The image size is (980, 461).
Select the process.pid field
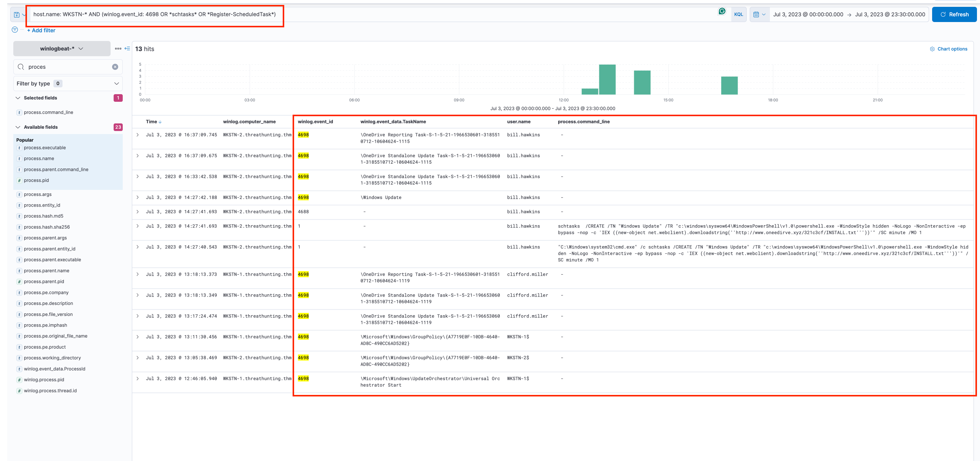pyautogui.click(x=36, y=180)
